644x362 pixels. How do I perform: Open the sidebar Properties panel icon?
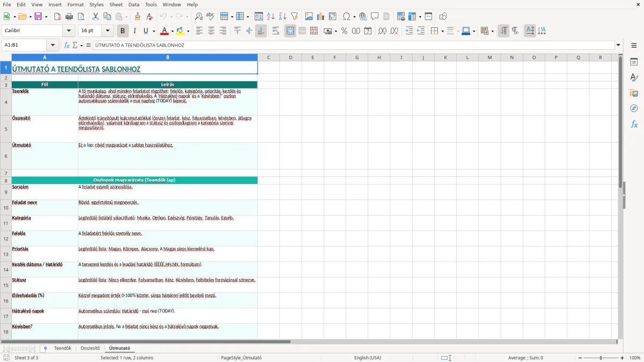pyautogui.click(x=634, y=62)
